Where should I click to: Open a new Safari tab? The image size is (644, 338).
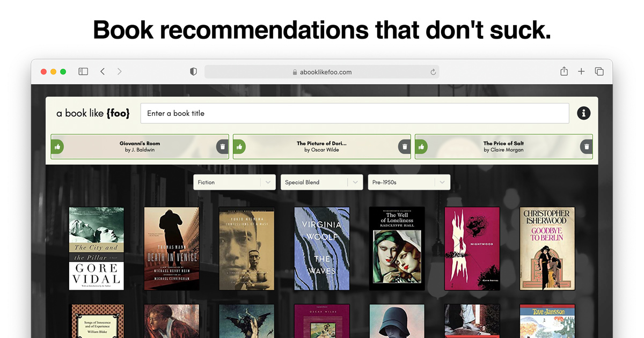coord(581,71)
